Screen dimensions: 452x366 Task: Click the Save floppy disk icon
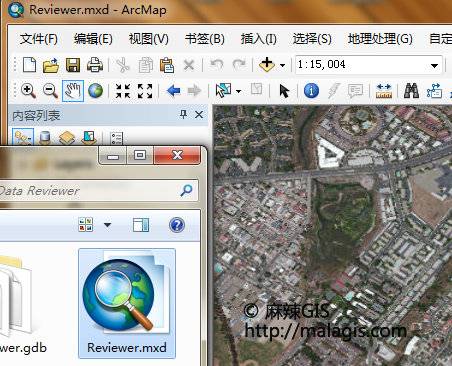point(73,65)
